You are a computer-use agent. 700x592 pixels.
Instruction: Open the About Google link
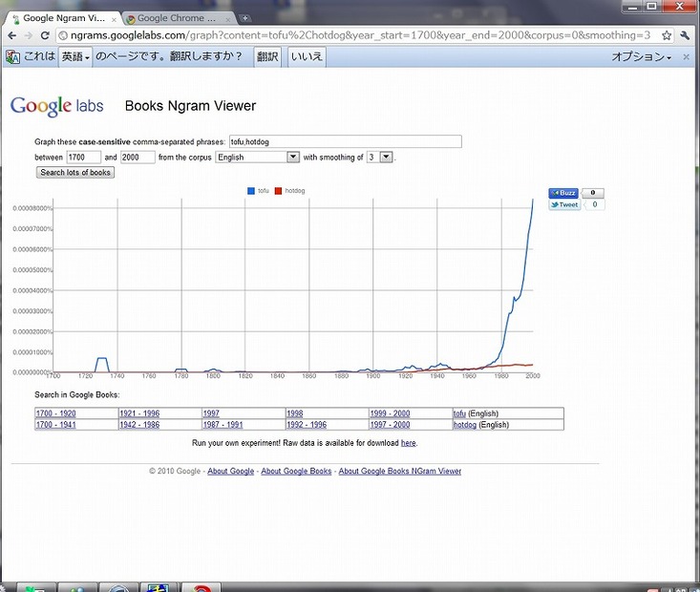pyautogui.click(x=231, y=471)
